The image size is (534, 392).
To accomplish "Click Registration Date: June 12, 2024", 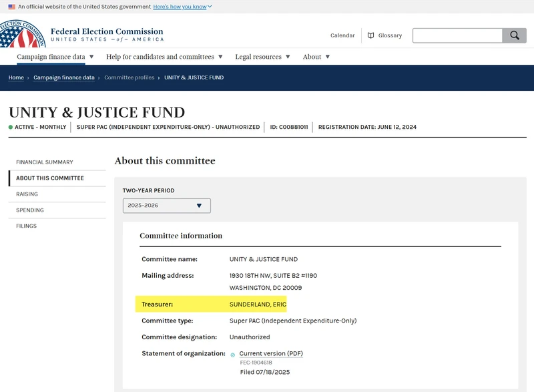I will coord(367,127).
